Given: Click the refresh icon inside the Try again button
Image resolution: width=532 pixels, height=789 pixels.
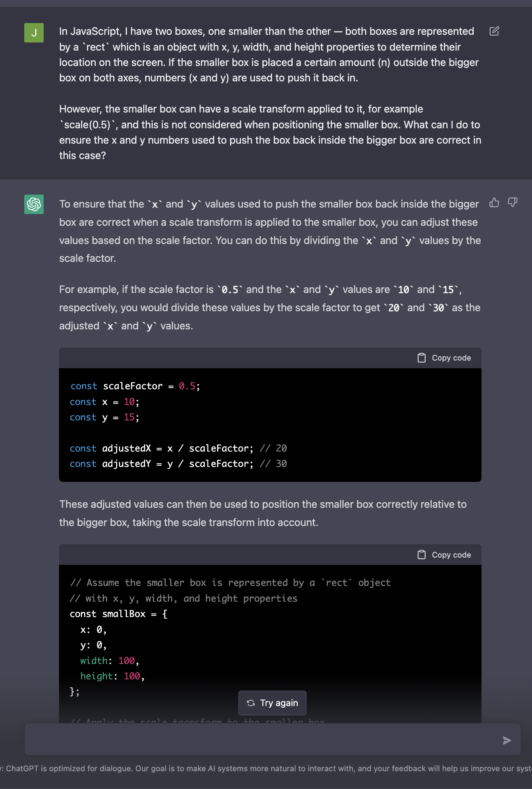Looking at the screenshot, I should point(251,703).
